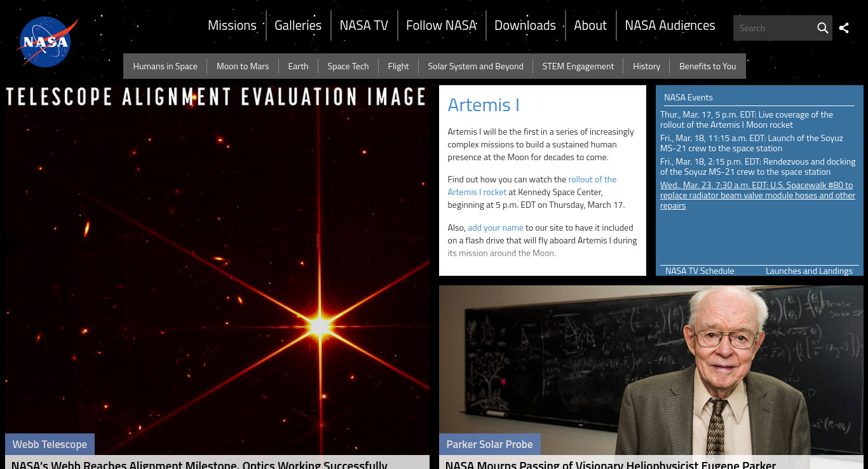Open the Flight topic
This screenshot has height=469, width=868.
tap(398, 66)
